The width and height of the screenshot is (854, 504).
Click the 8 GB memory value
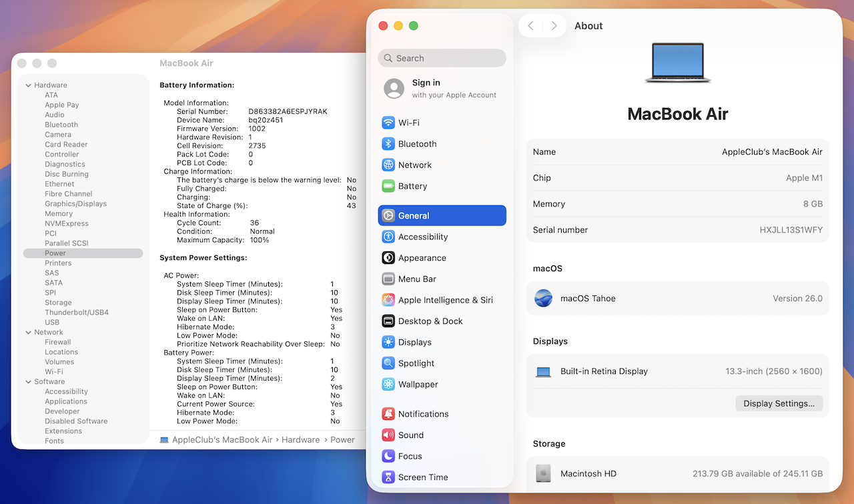click(812, 204)
